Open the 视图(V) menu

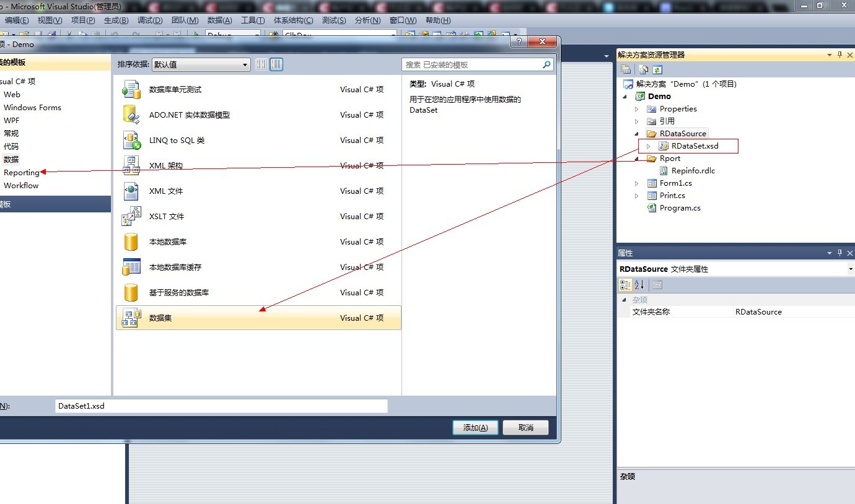pos(50,20)
